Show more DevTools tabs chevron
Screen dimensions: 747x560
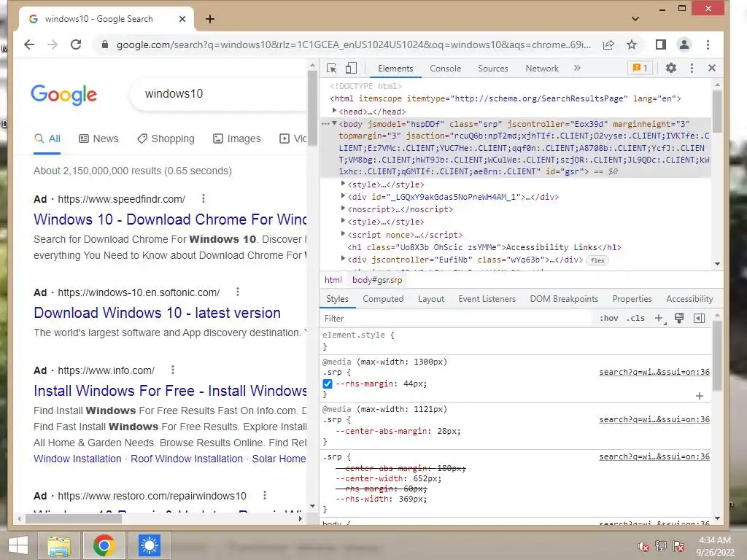coord(578,68)
